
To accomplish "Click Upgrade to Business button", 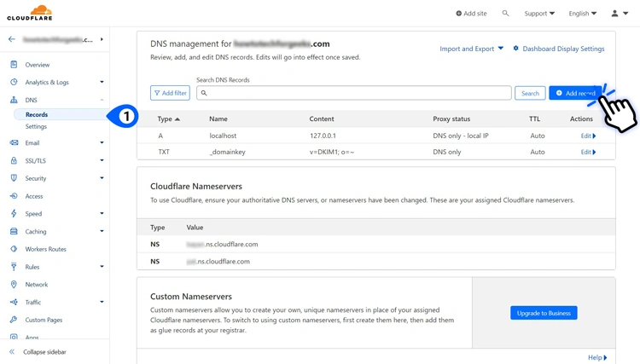I will click(544, 313).
